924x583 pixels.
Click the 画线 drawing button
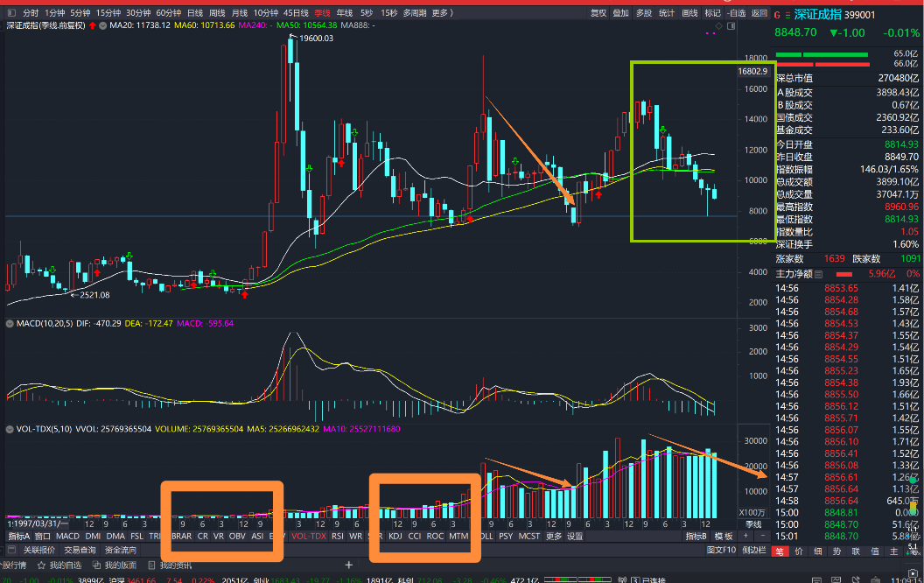689,13
